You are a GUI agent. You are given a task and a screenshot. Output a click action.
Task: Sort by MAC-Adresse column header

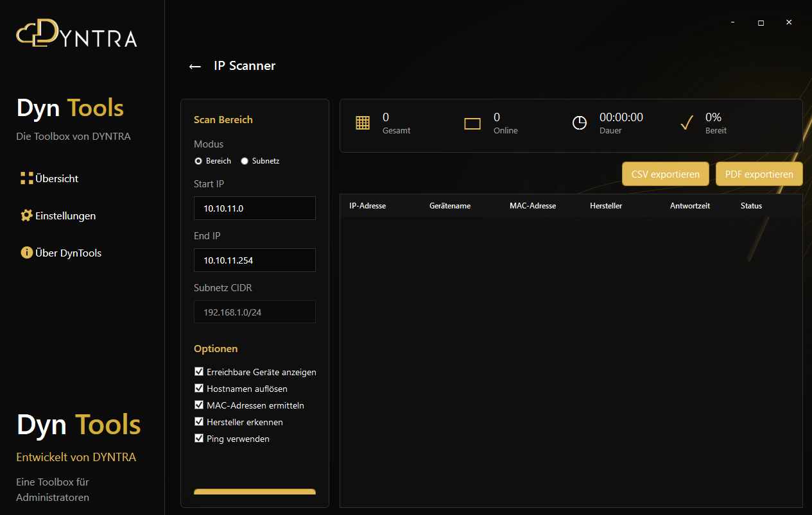(533, 206)
